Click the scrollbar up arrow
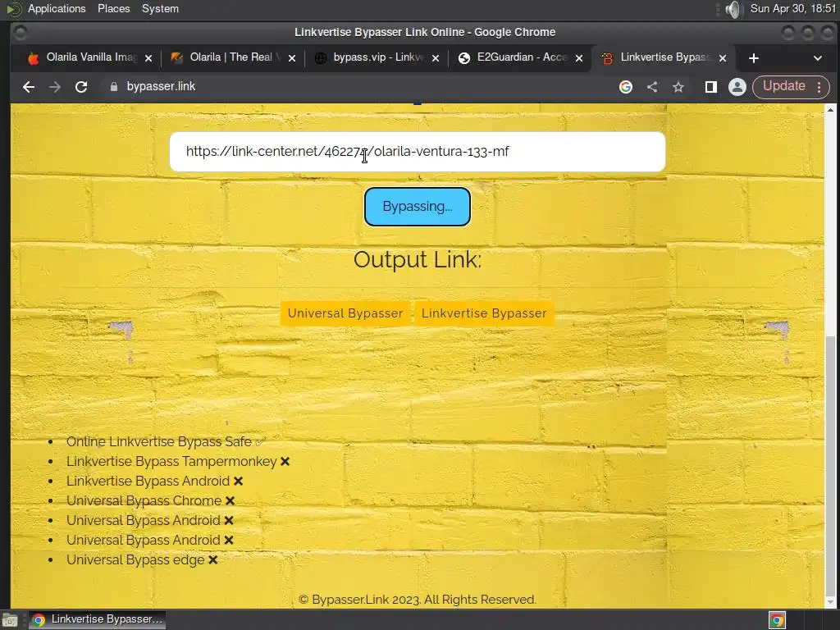 830,110
